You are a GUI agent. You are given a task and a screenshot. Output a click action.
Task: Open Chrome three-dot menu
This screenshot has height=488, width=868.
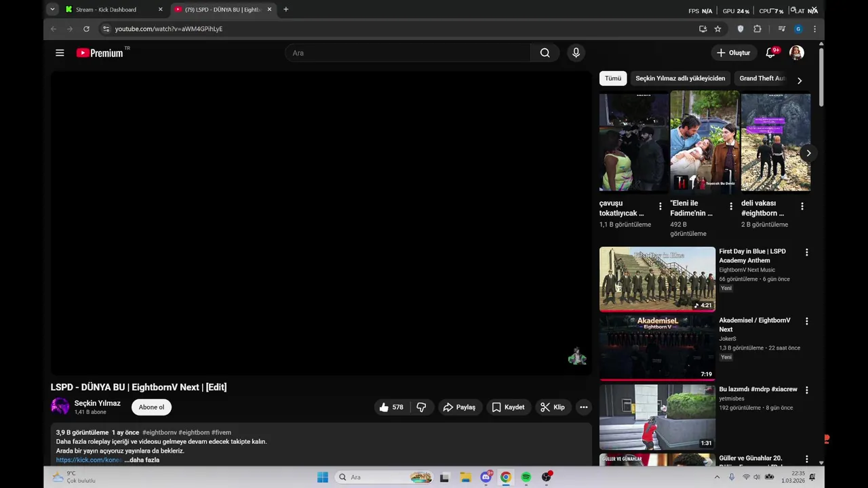[814, 29]
